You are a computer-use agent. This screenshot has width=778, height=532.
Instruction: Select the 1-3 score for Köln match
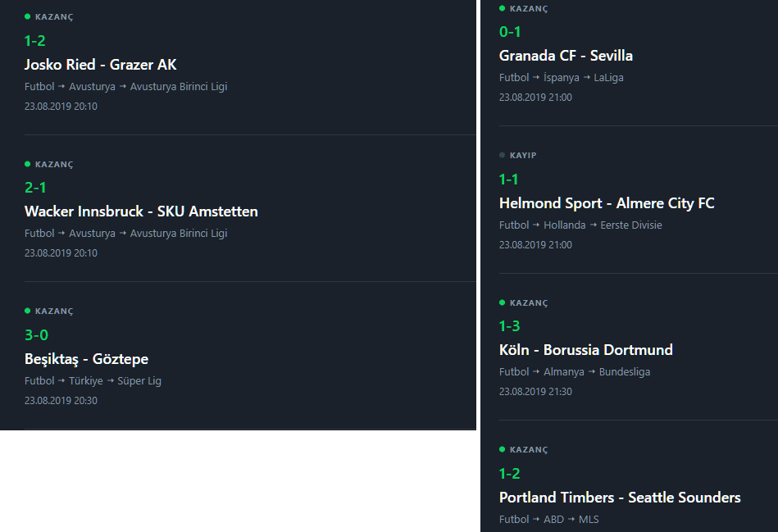pos(510,326)
